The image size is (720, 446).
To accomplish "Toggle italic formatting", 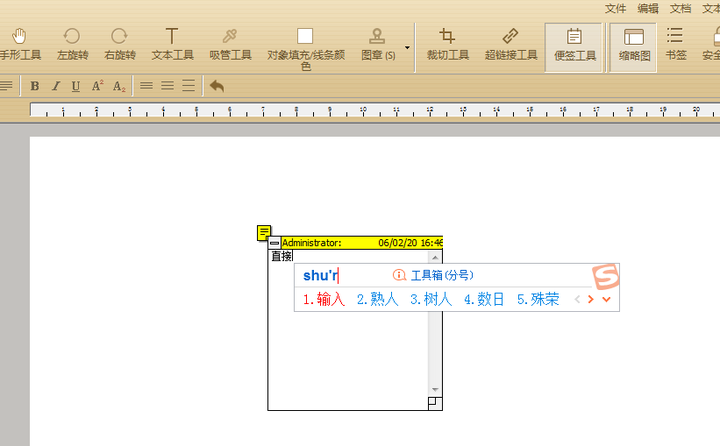I will (56, 86).
